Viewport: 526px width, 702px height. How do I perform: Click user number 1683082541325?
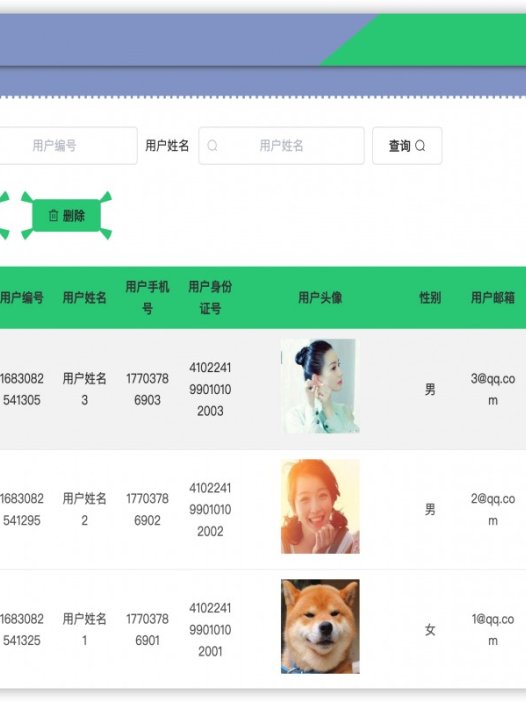point(21,629)
